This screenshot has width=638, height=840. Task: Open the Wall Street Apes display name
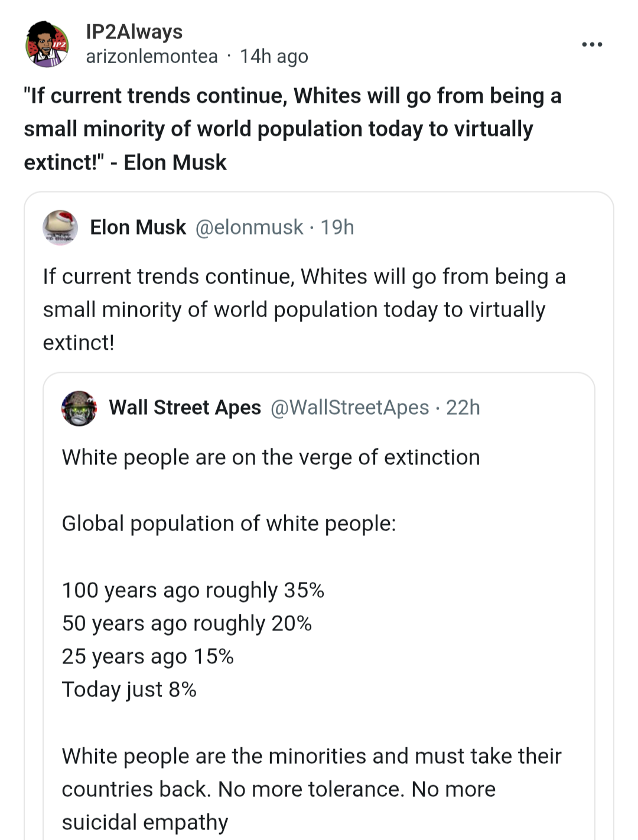coord(185,408)
